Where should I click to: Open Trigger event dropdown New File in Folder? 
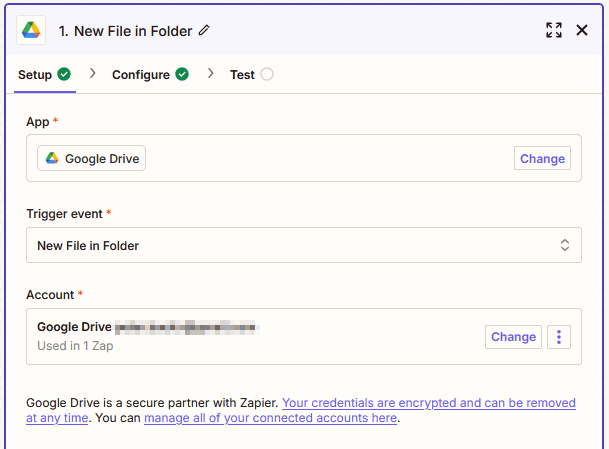(304, 245)
